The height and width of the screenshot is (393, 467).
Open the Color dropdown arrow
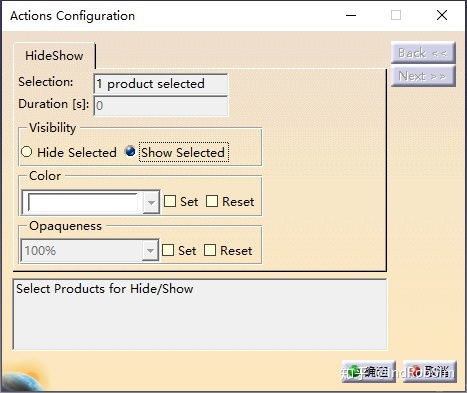(x=151, y=202)
